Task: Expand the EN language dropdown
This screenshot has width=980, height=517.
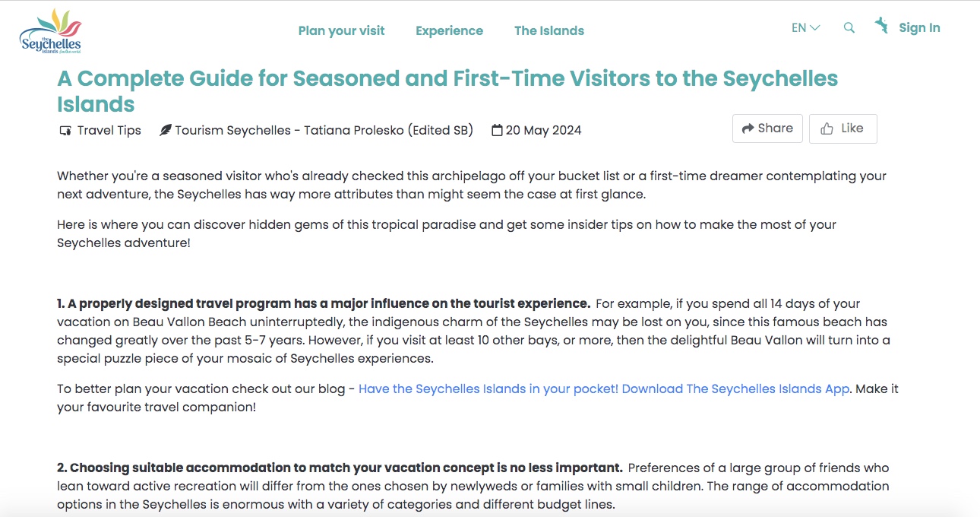Action: (805, 28)
